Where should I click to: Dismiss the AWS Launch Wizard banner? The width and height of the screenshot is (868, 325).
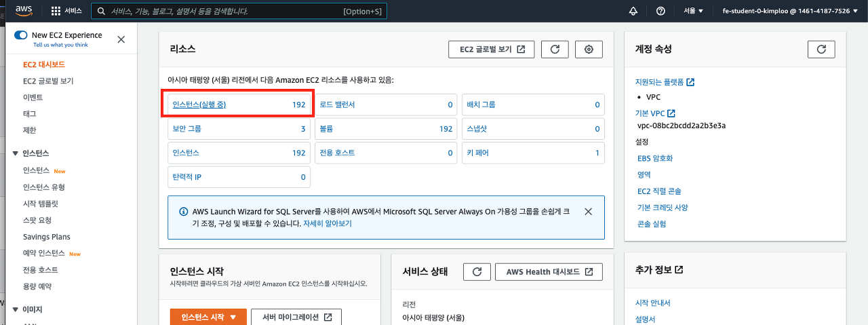click(x=588, y=212)
